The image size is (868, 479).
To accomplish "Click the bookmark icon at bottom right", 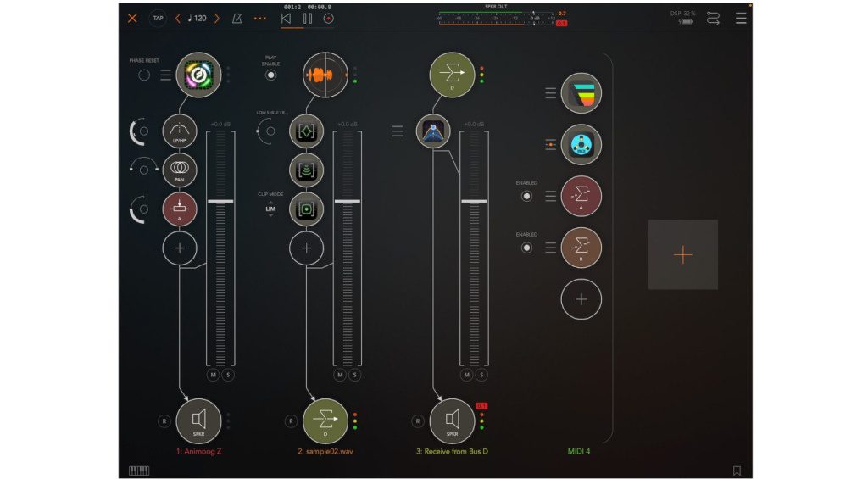I will (x=737, y=471).
